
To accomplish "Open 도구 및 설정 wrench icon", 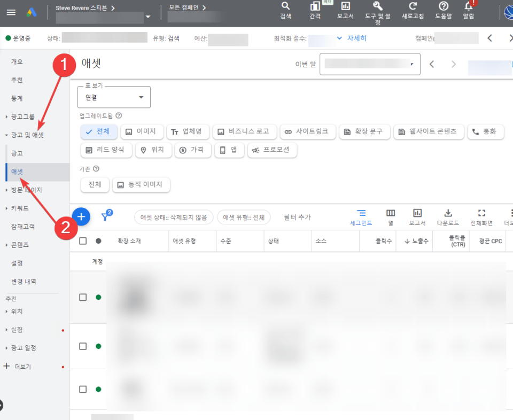I will 377,6.
